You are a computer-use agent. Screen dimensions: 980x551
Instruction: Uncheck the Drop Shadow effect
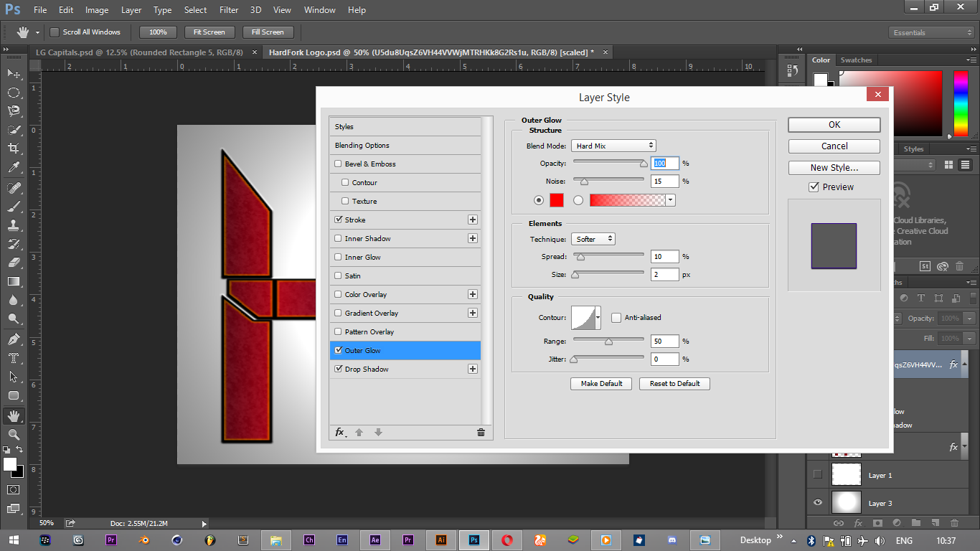[338, 369]
